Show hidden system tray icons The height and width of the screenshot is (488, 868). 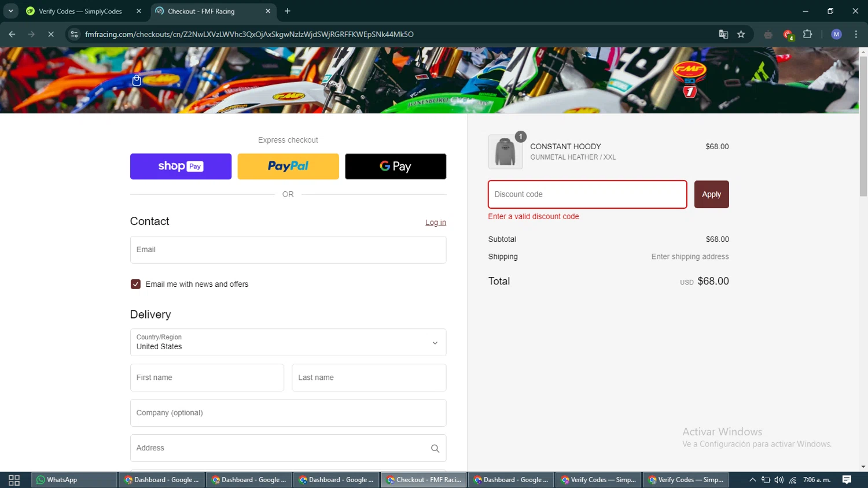pyautogui.click(x=752, y=480)
